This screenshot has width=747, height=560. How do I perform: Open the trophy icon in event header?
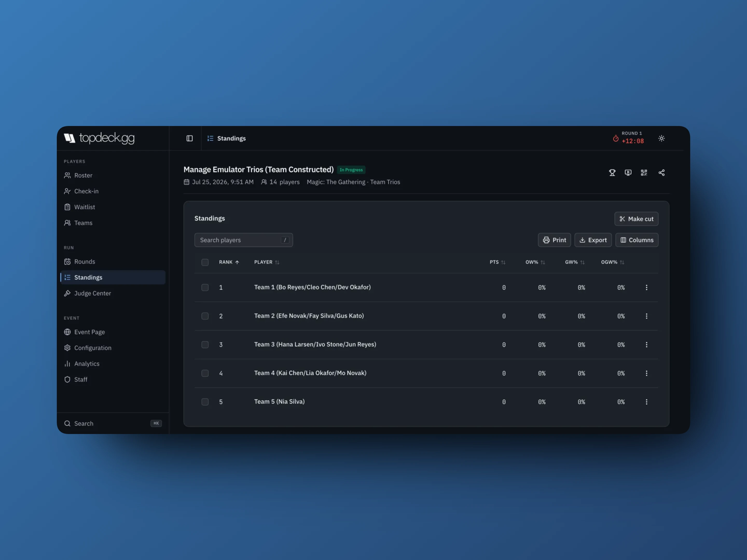tap(612, 172)
